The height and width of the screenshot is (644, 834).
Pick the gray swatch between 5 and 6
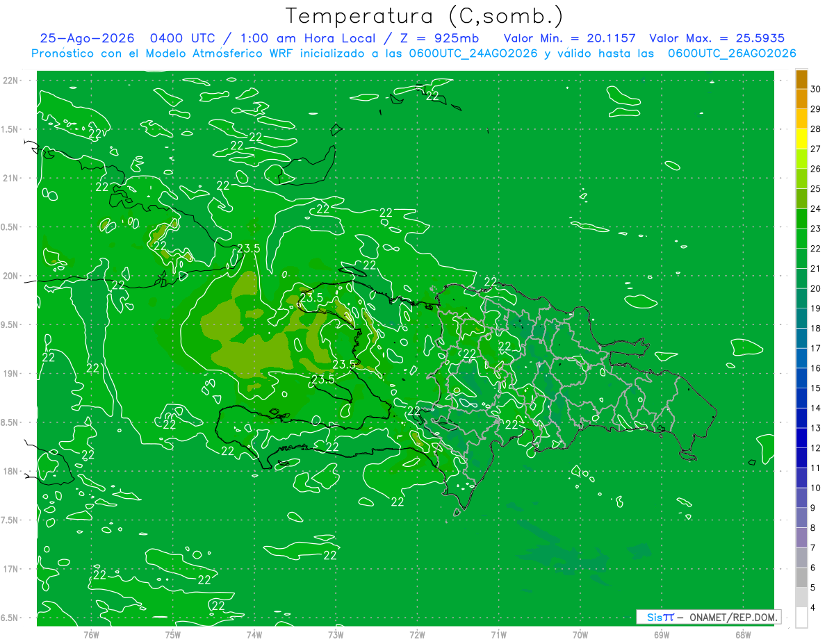801,577
